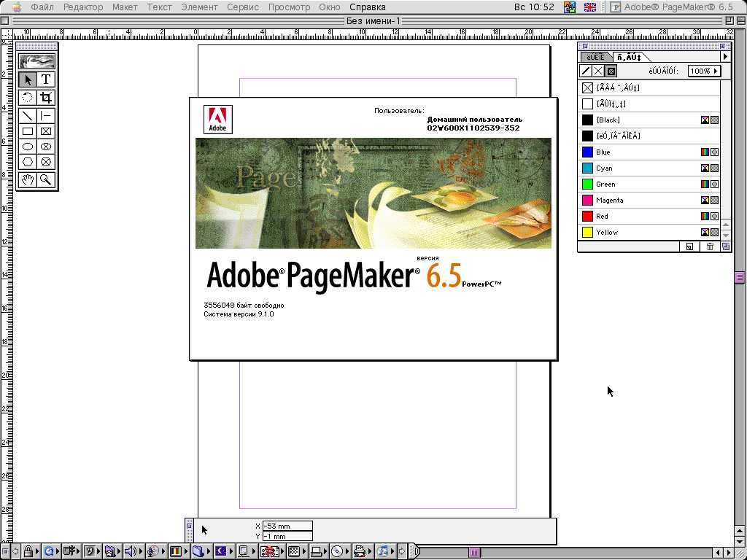
Task: Switch to the inactive Styles palette tab
Action: (x=596, y=57)
